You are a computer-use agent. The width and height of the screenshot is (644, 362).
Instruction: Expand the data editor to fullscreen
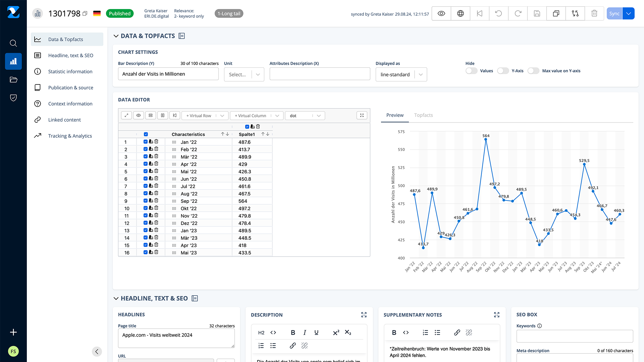pos(362,115)
